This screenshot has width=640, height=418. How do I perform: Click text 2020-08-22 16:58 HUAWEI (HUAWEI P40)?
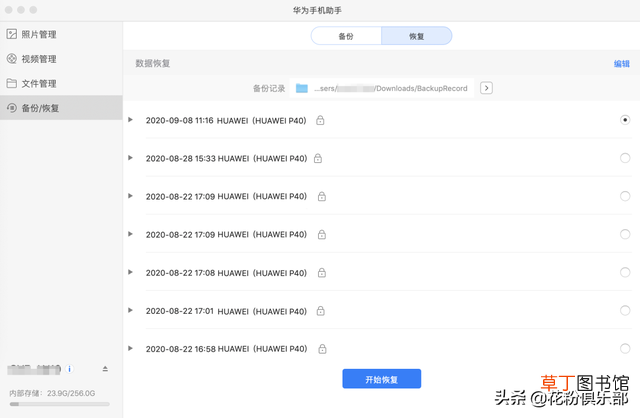(x=226, y=349)
